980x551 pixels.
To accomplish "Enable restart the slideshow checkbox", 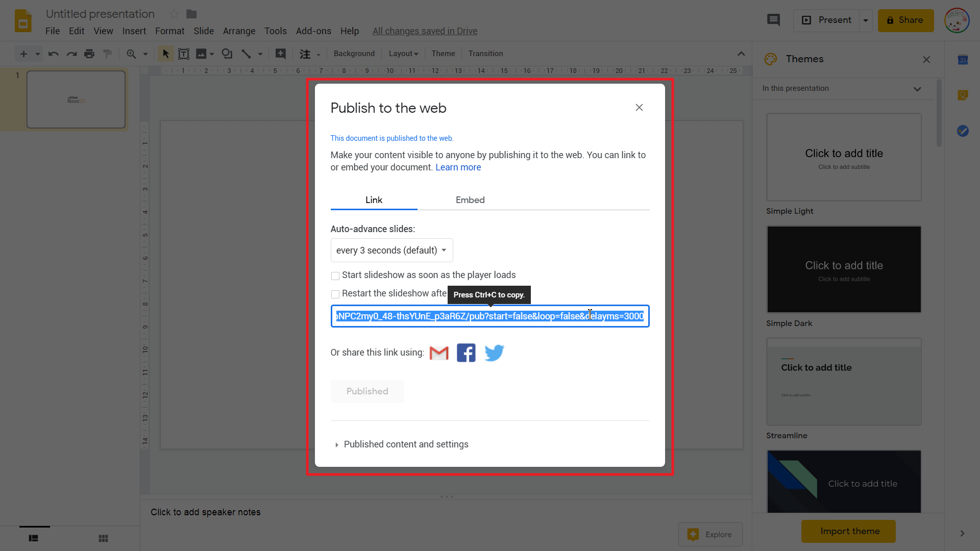I will [335, 294].
